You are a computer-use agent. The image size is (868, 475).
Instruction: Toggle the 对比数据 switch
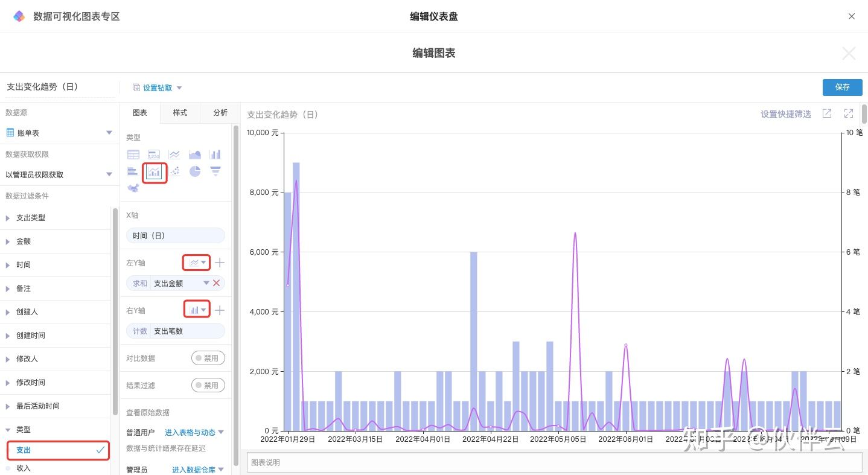tap(208, 358)
